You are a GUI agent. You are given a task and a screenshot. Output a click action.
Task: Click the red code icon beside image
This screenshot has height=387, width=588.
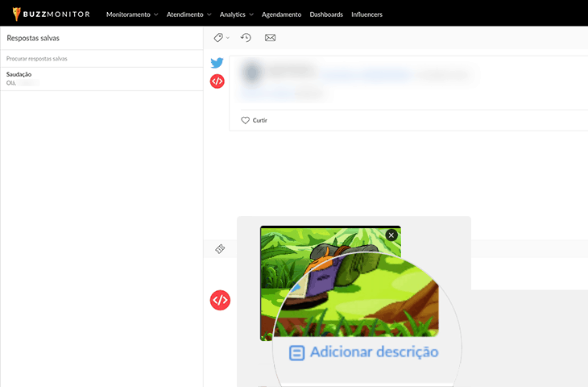click(x=220, y=300)
